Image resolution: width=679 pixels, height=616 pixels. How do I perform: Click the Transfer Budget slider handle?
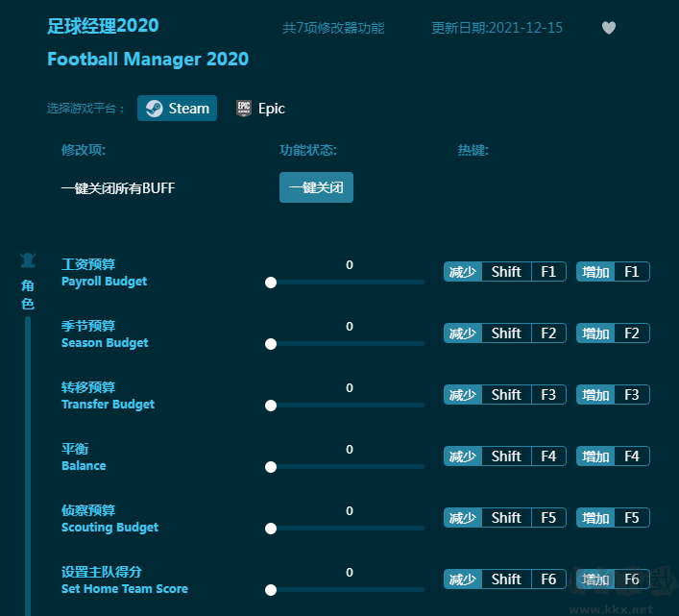[x=271, y=406]
